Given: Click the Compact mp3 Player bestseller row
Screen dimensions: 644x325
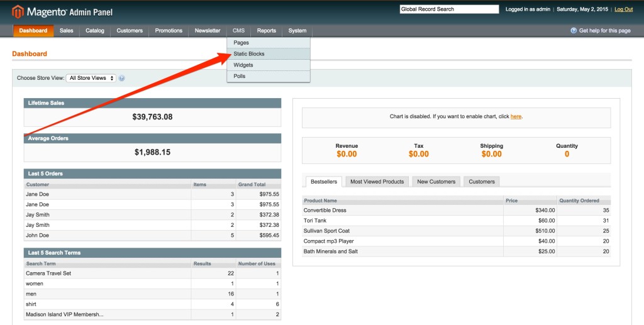Looking at the screenshot, I should tap(457, 241).
